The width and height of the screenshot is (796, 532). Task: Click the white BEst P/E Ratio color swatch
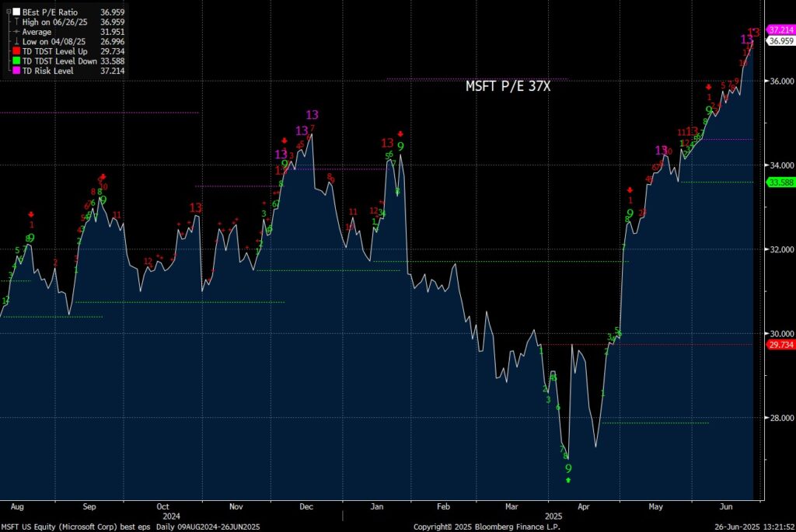pos(17,12)
